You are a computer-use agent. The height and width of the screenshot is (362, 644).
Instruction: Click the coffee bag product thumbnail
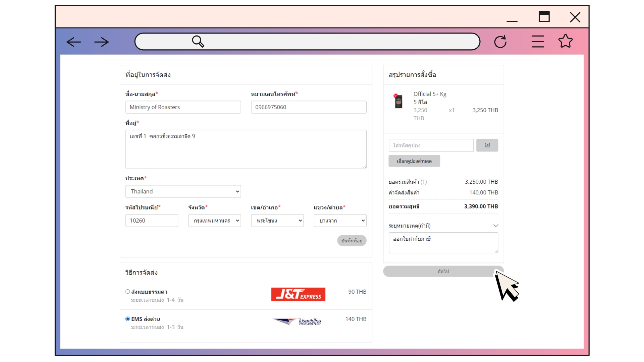coord(398,101)
